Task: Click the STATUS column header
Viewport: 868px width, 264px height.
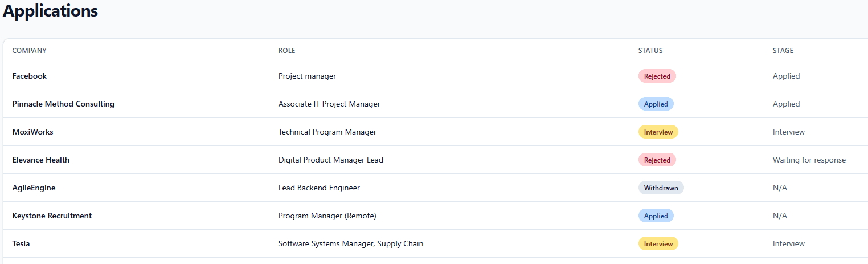Action: point(650,51)
